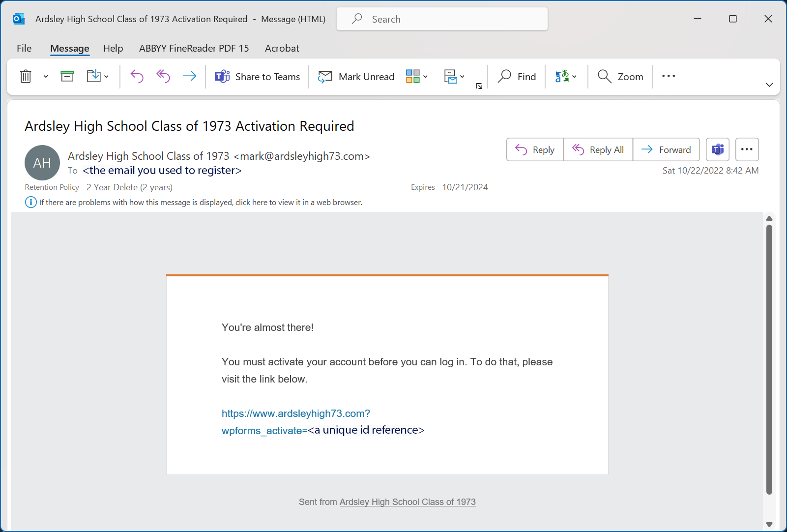
Task: Open the Translate dropdown icon
Action: (566, 76)
